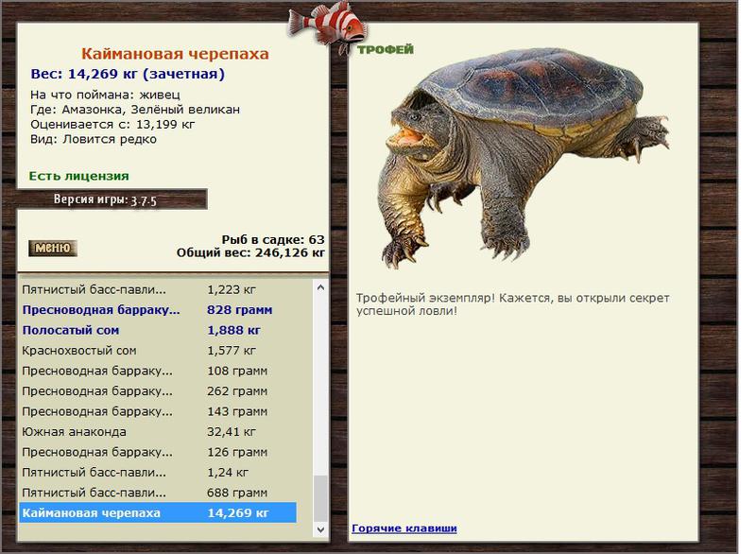Click the Каймановая черепаха title heading

tap(175, 54)
